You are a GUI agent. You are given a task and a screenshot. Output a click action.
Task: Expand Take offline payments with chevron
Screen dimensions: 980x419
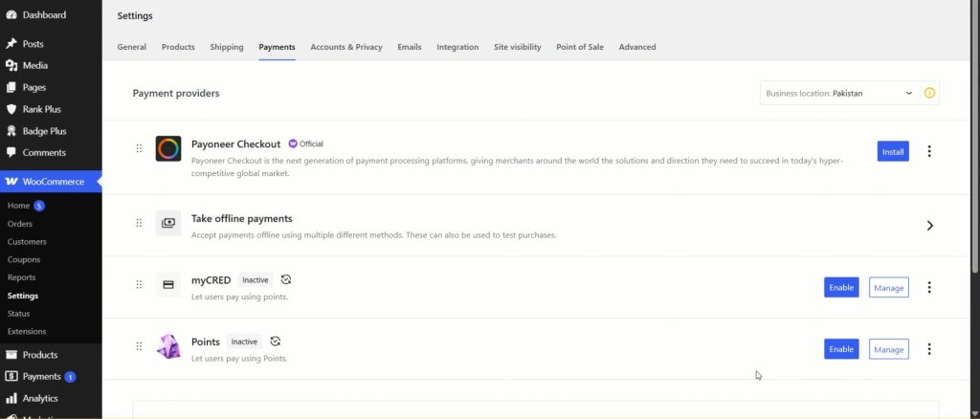coord(929,226)
